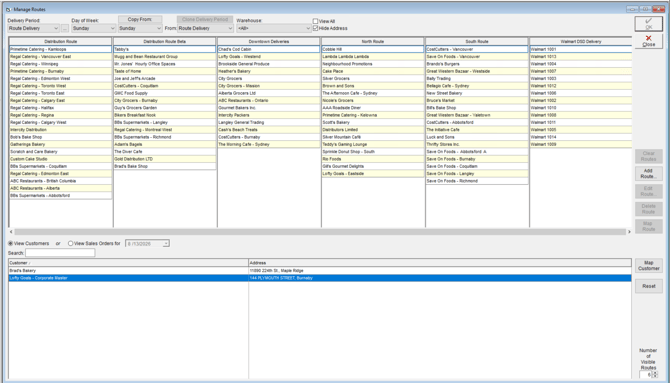Select Gold Distribution LTD entry
The height and width of the screenshot is (383, 670).
pos(165,159)
